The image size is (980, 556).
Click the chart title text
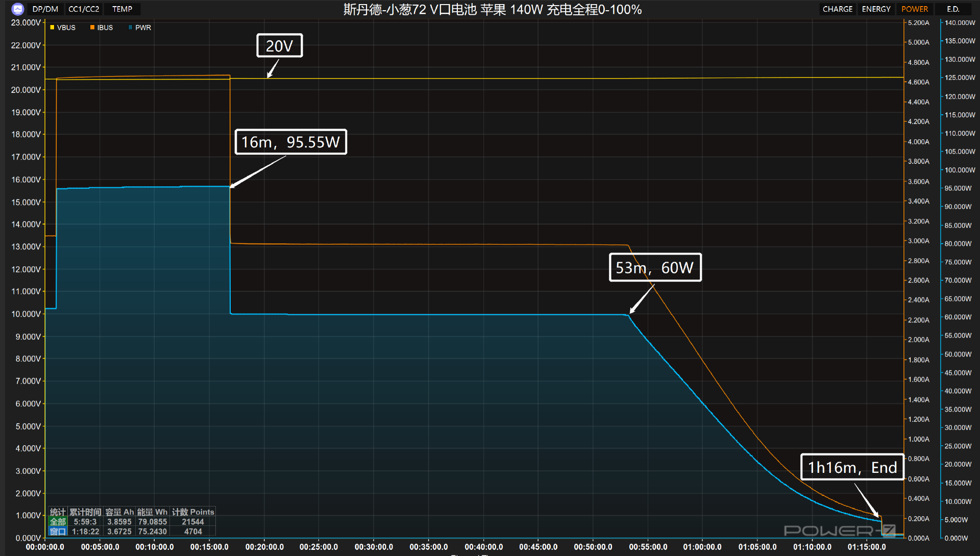coord(493,9)
